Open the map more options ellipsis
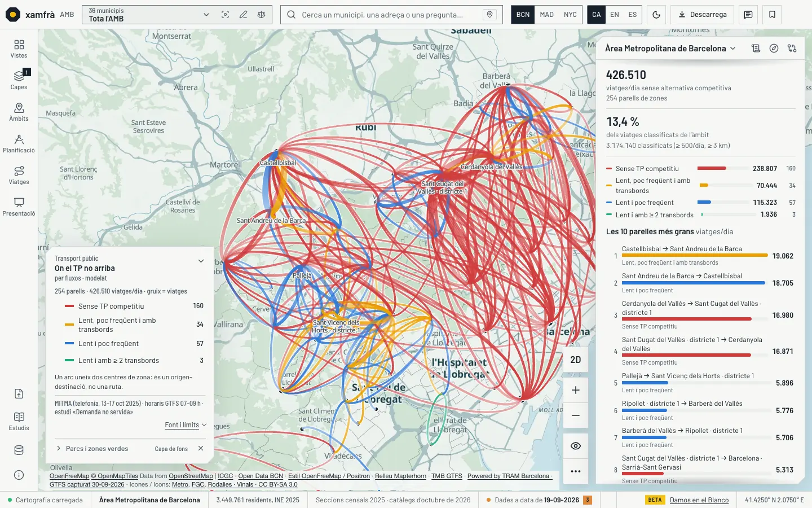The image size is (812, 508). [575, 471]
